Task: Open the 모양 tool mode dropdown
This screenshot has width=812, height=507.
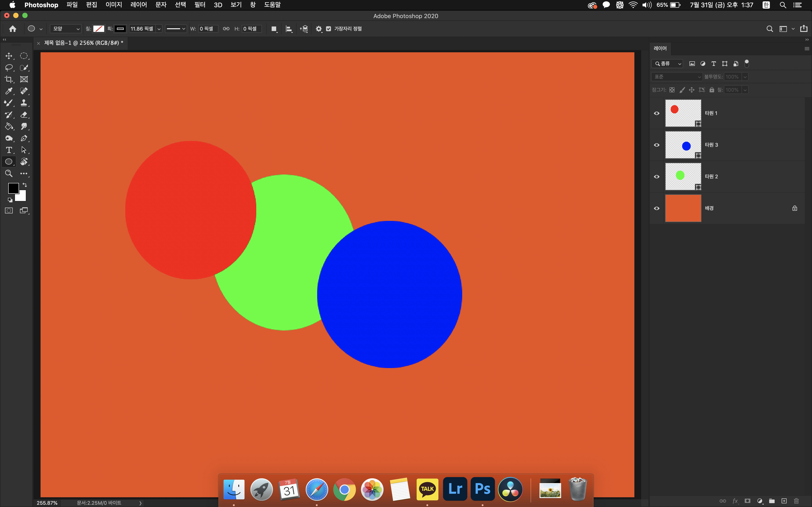Action: [66, 29]
